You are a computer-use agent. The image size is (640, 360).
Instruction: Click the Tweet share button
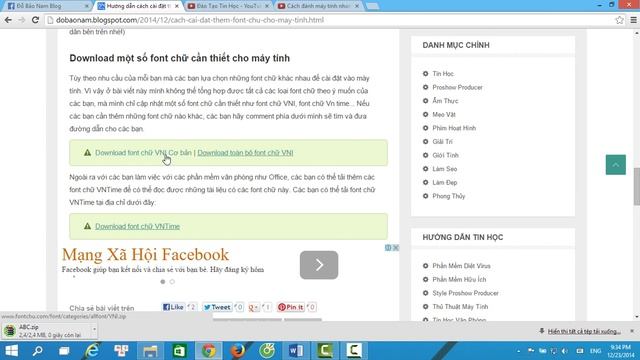tap(217, 307)
